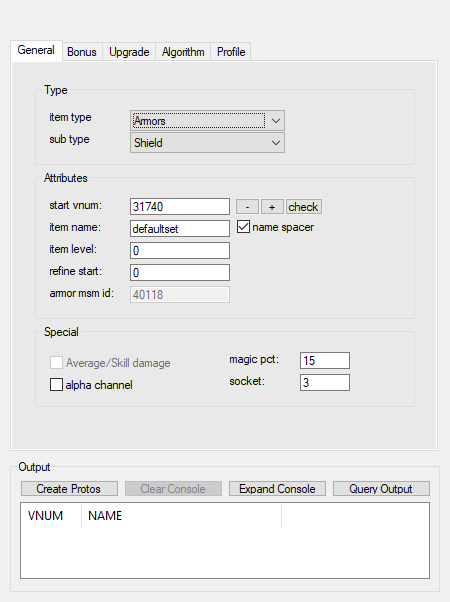Click the check button for vnum
This screenshot has width=450, height=602.
pyautogui.click(x=303, y=207)
